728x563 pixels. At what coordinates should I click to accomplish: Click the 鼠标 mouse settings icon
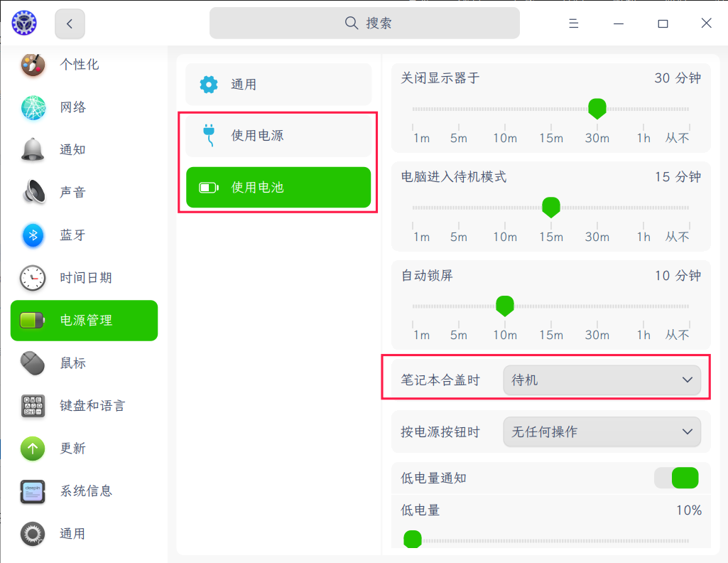click(31, 363)
